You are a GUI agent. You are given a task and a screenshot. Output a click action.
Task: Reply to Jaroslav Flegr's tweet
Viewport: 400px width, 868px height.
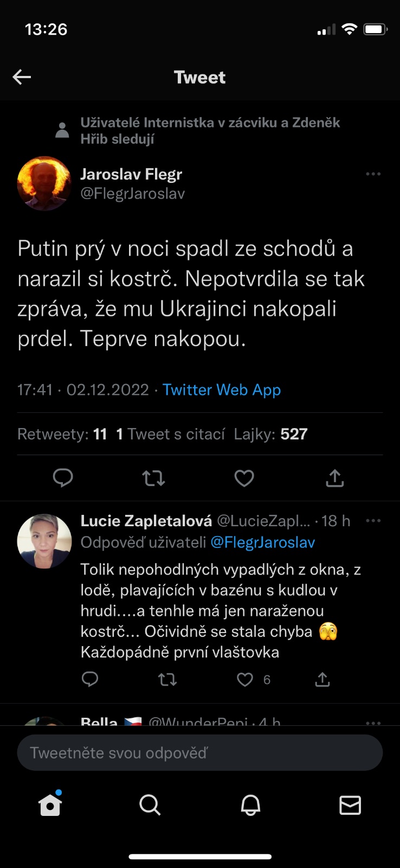[63, 478]
